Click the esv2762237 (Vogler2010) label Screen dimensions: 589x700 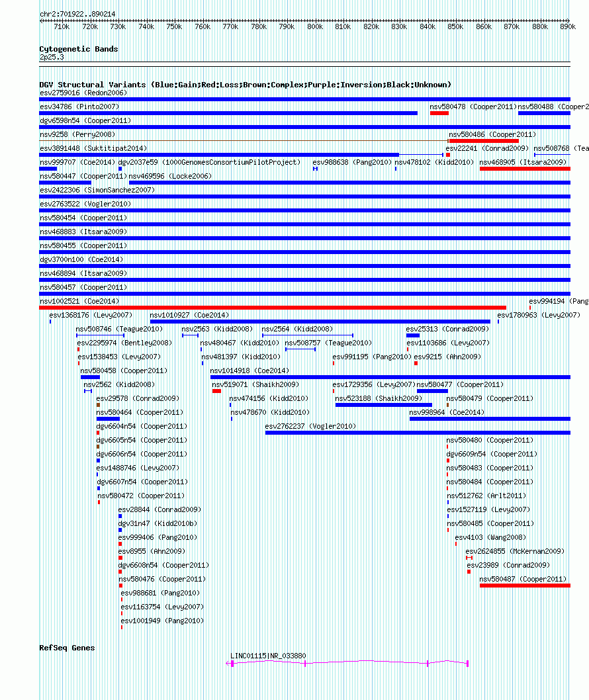pos(310,425)
